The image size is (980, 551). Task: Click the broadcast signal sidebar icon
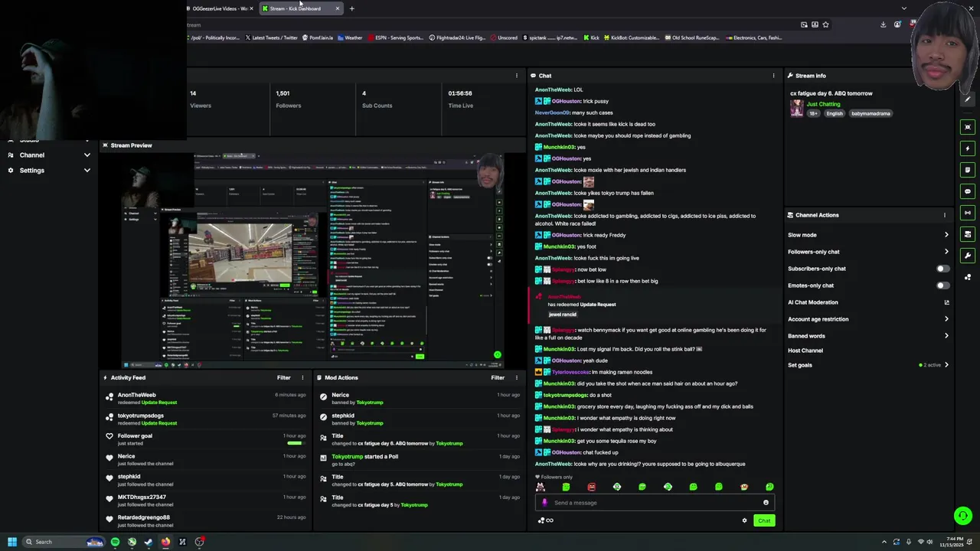tap(968, 213)
